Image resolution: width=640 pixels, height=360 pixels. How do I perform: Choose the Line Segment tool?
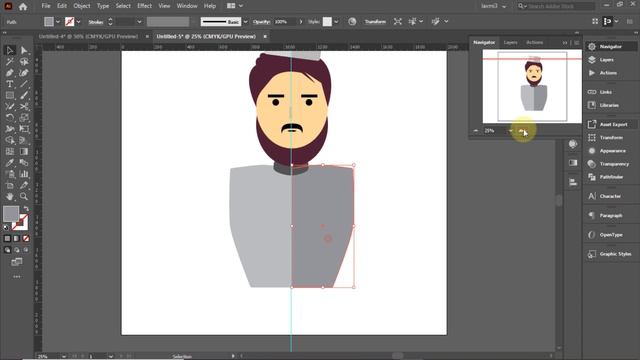tap(24, 84)
